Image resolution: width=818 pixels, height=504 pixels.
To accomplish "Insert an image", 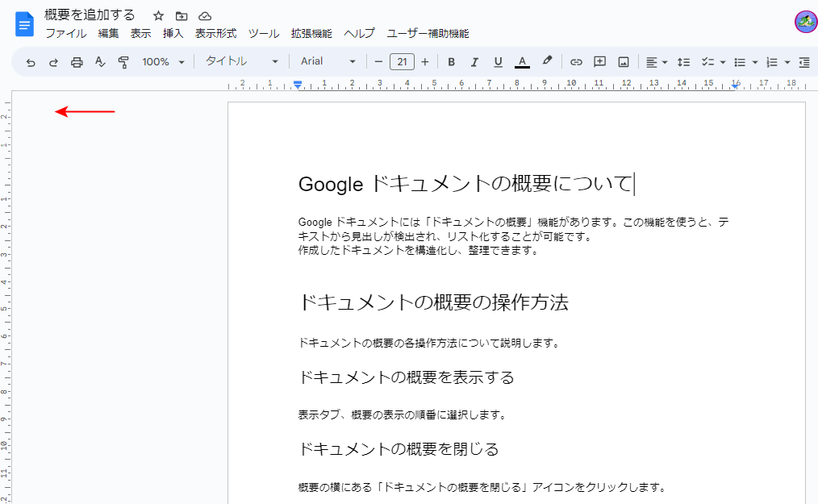I will click(x=624, y=62).
